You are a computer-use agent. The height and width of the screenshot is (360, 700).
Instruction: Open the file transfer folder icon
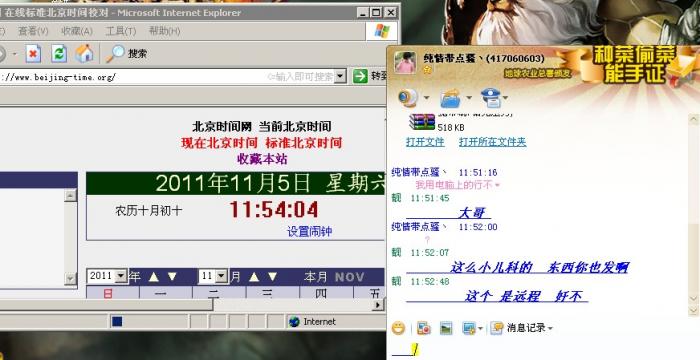pos(450,98)
